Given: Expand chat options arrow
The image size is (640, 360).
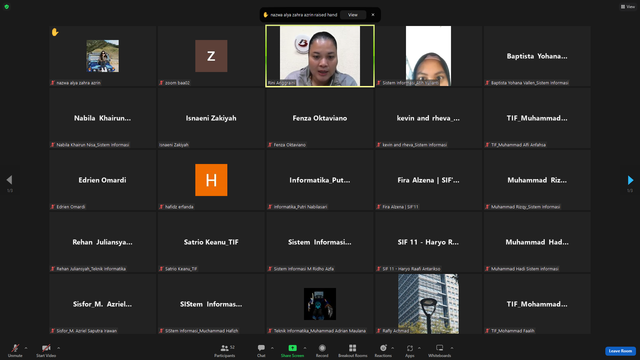Looking at the screenshot, I should tap(272, 348).
